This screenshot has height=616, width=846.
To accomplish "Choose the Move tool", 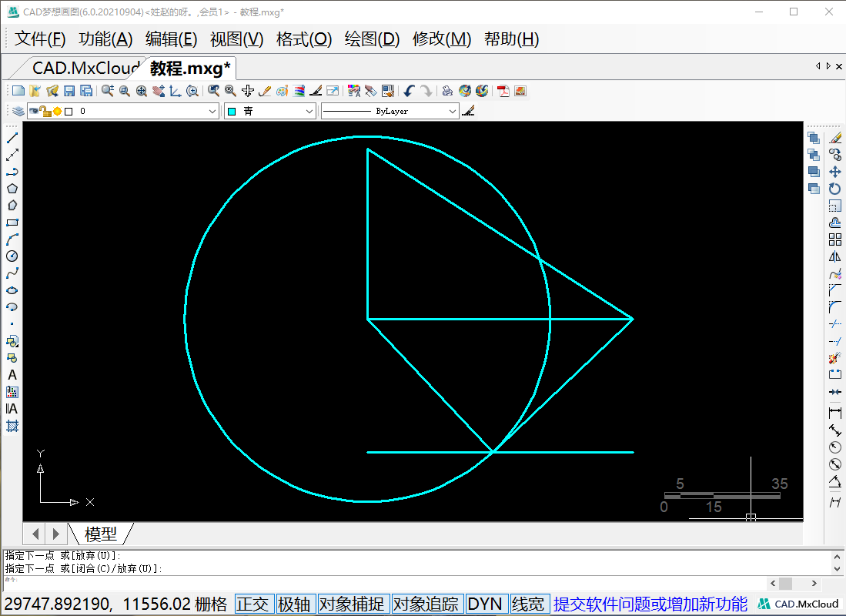I will pos(835,172).
